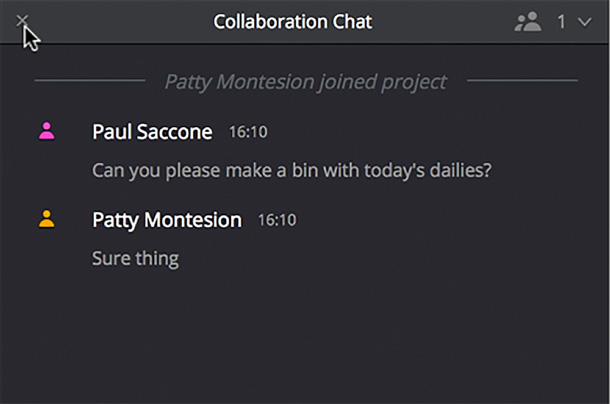Viewport: 610px width, 404px height.
Task: Click the connected users people icon
Action: point(527,21)
